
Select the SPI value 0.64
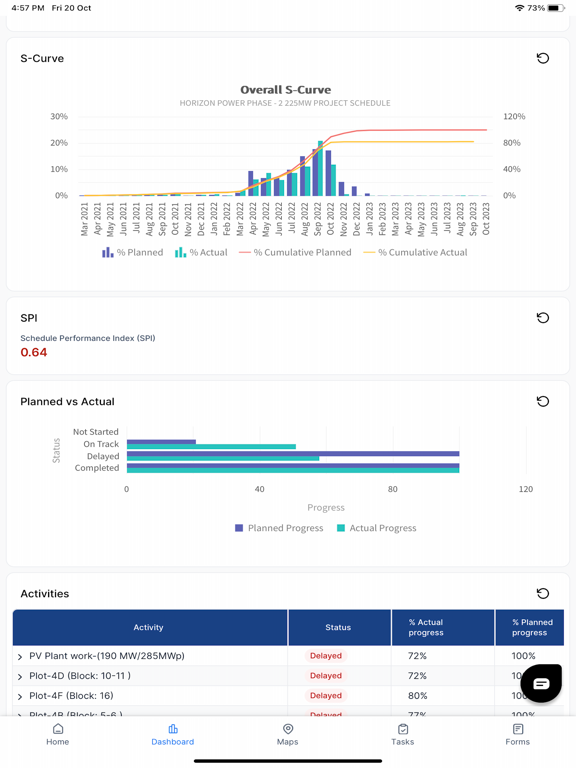click(x=34, y=353)
